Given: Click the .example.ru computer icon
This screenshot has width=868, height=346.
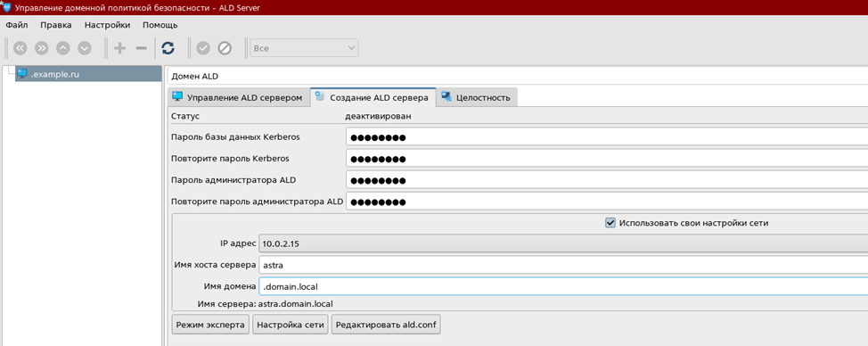Looking at the screenshot, I should [22, 74].
